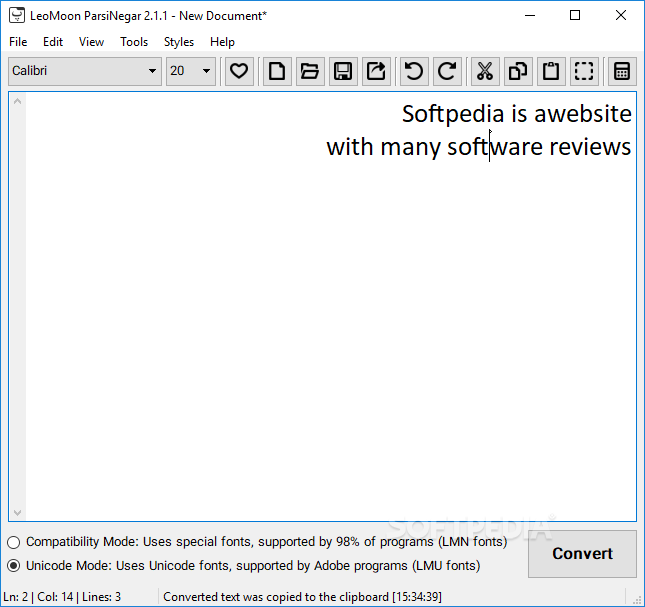Select Unicode Mode radio button
This screenshot has height=607, width=645.
[x=14, y=566]
